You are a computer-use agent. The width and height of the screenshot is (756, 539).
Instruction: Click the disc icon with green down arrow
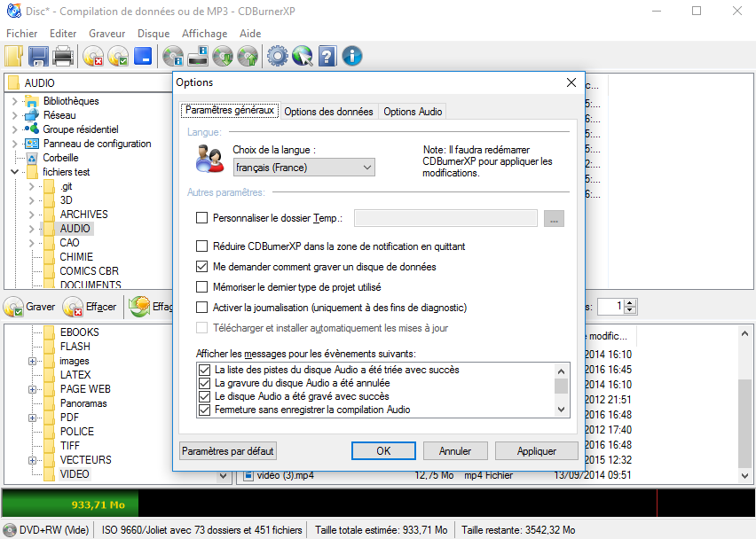pos(223,56)
